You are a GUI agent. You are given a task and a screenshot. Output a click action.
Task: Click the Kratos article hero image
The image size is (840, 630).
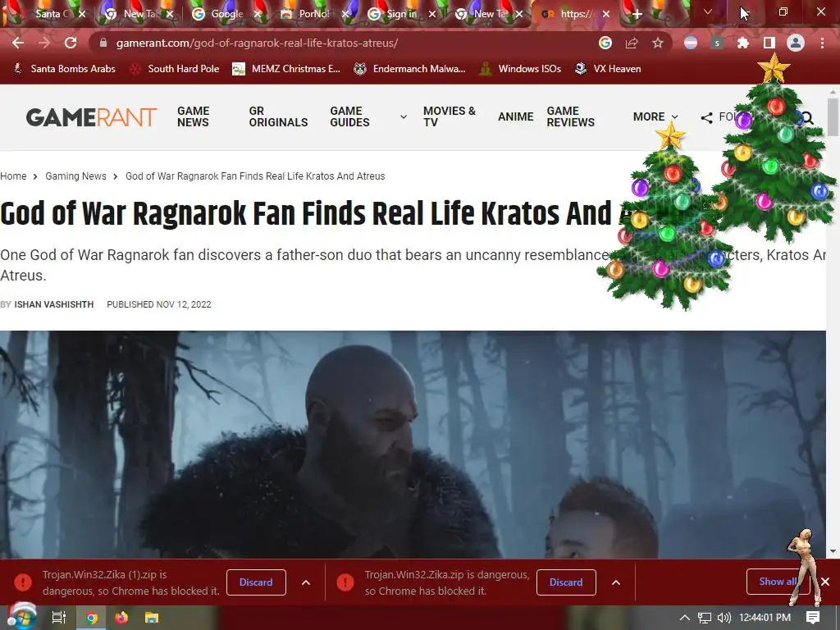click(413, 445)
